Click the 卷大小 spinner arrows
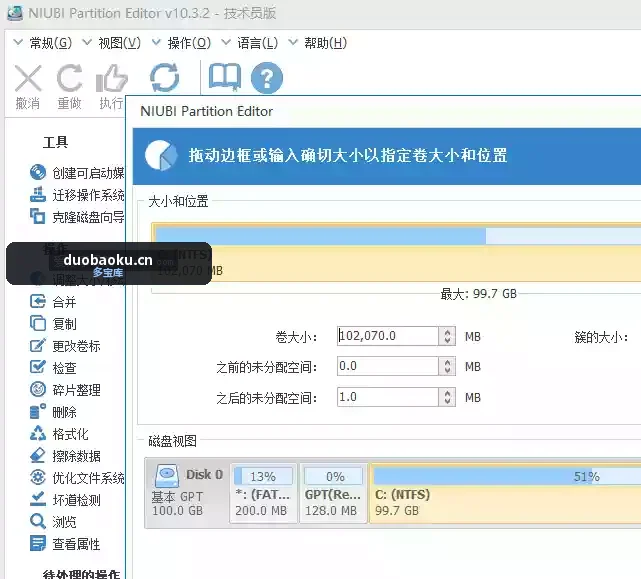The height and width of the screenshot is (579, 641). 447,336
